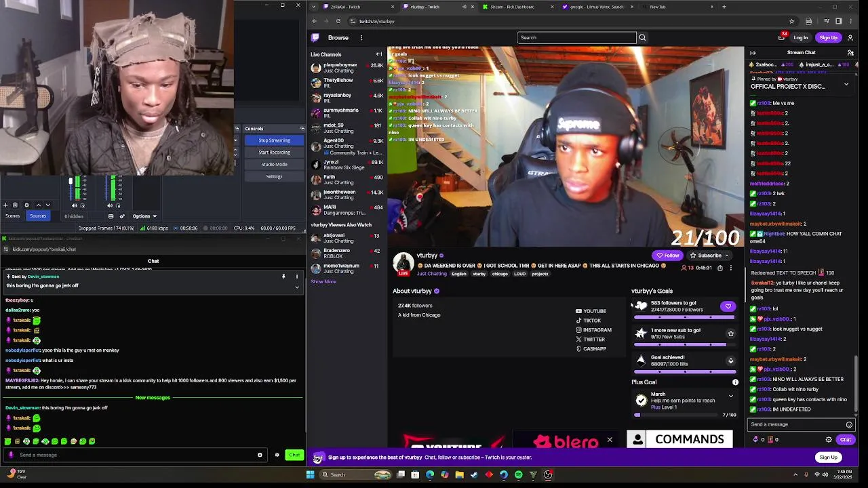Open emote picker in Kick chat
The height and width of the screenshot is (488, 868).
[260, 455]
